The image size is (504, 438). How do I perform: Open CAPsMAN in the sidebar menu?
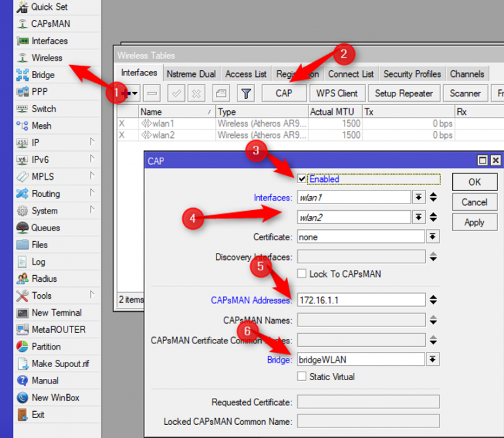50,24
